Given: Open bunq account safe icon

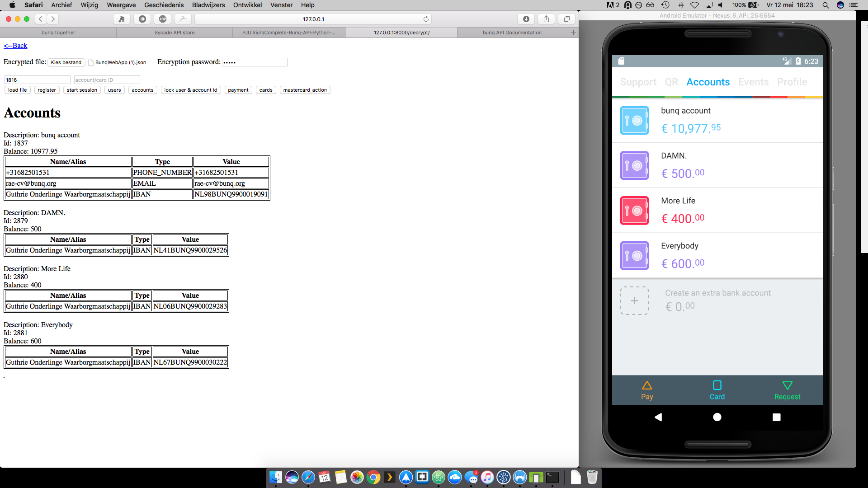Looking at the screenshot, I should point(634,120).
